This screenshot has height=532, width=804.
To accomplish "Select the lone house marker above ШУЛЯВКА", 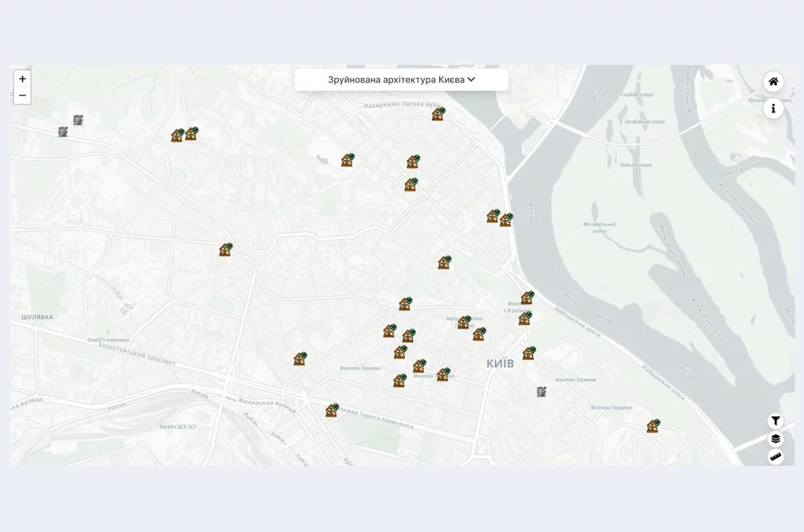I will pos(225,250).
